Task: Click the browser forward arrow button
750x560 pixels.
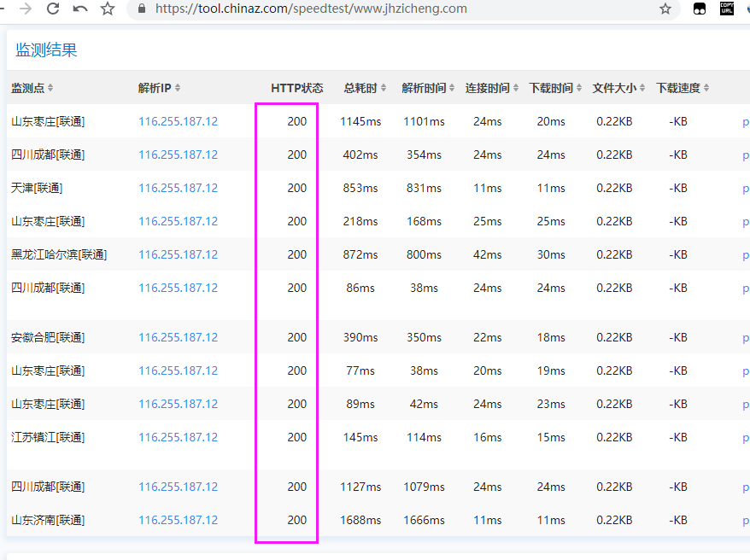Action: pyautogui.click(x=26, y=9)
